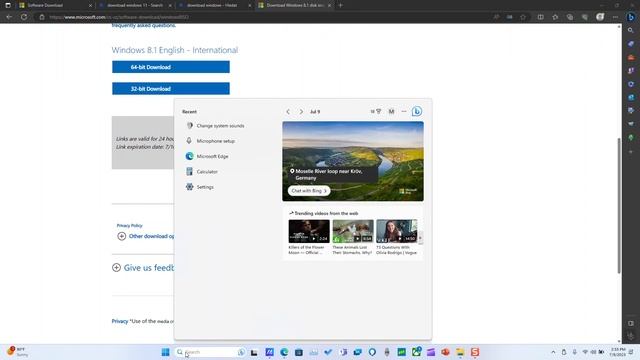Refresh the page

tap(24, 17)
